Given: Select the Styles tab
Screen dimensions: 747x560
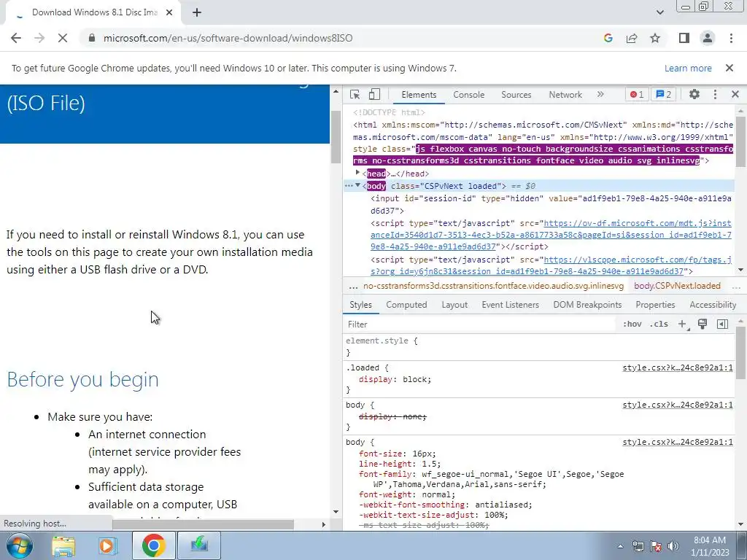Looking at the screenshot, I should (360, 305).
